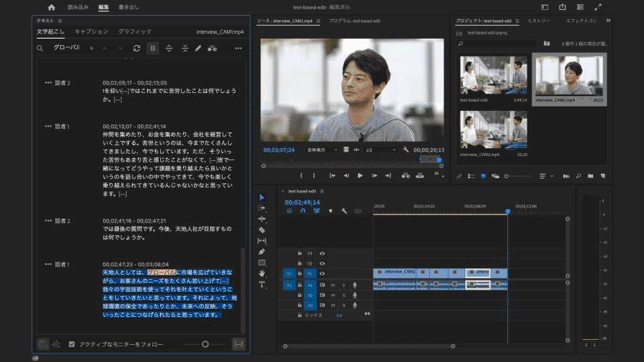The image size is (644, 362).
Task: Click the timeline wrench settings icon
Action: tap(344, 211)
